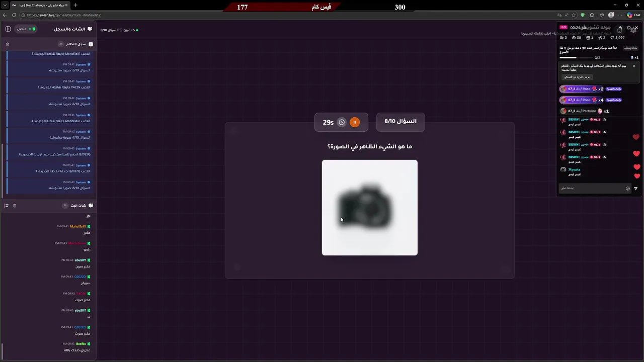The width and height of the screenshot is (644, 362).
Task: Dismiss the stream quality notice
Action: pyautogui.click(x=634, y=66)
